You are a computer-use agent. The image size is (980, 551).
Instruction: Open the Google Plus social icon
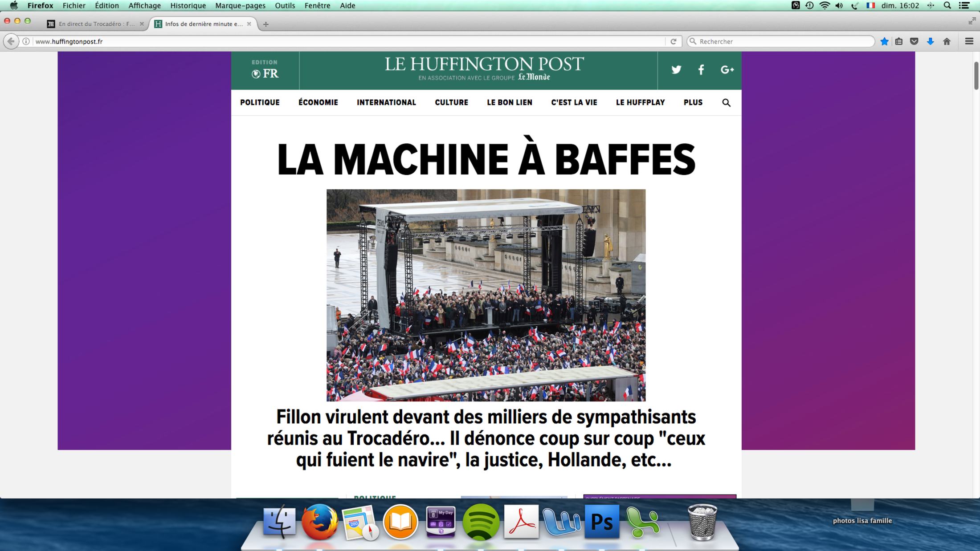pyautogui.click(x=727, y=70)
